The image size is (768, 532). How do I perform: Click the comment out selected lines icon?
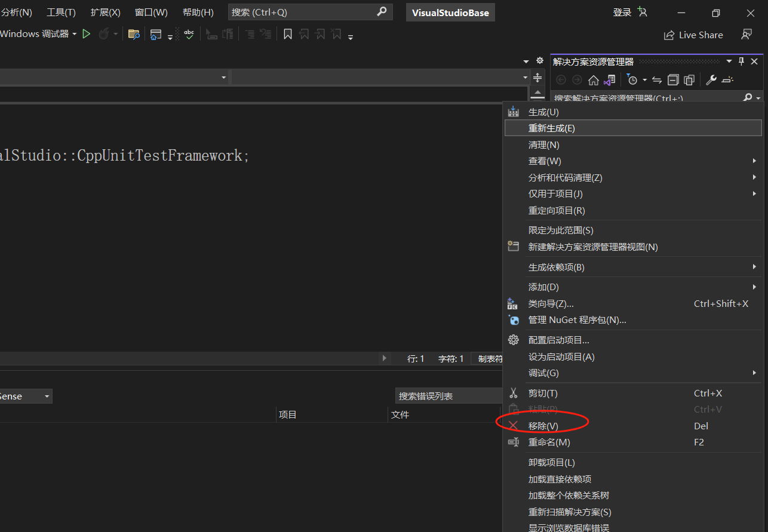pos(250,35)
